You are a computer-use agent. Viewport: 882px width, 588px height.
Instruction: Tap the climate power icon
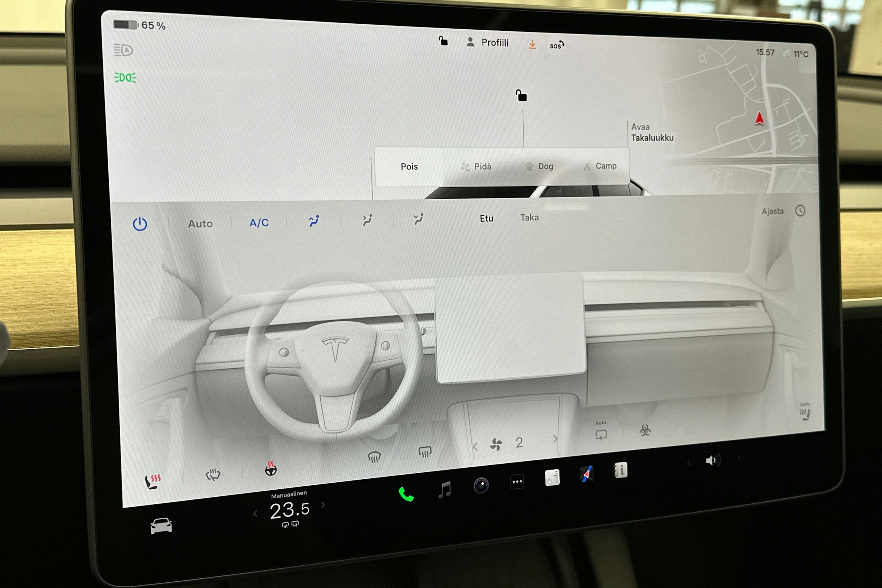pos(139,224)
